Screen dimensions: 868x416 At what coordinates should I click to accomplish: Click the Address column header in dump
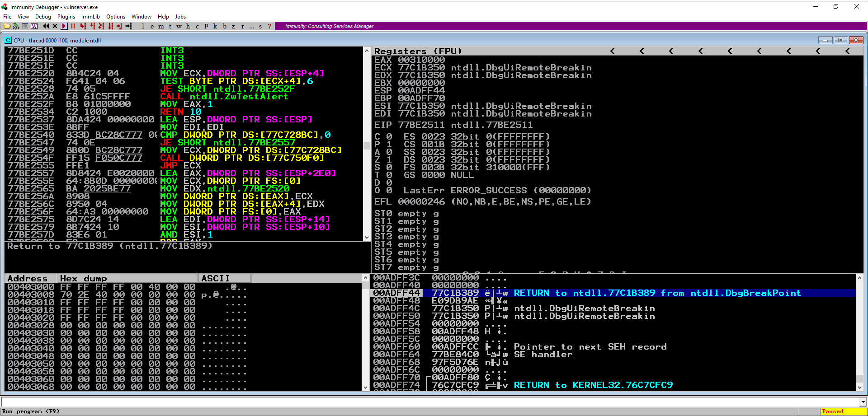pos(31,278)
